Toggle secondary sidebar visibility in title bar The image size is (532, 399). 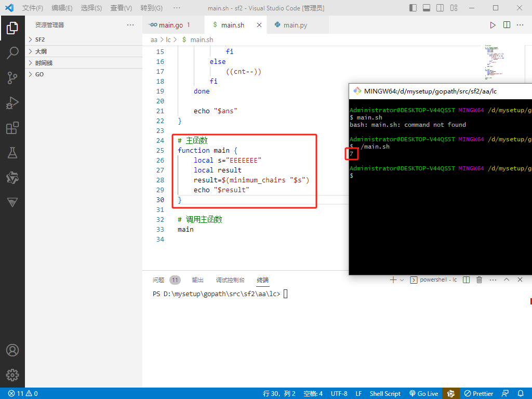tap(440, 8)
